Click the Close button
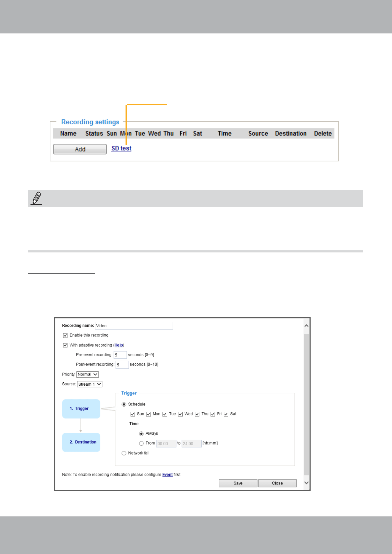Screen dimensions: 392x554 (277, 483)
